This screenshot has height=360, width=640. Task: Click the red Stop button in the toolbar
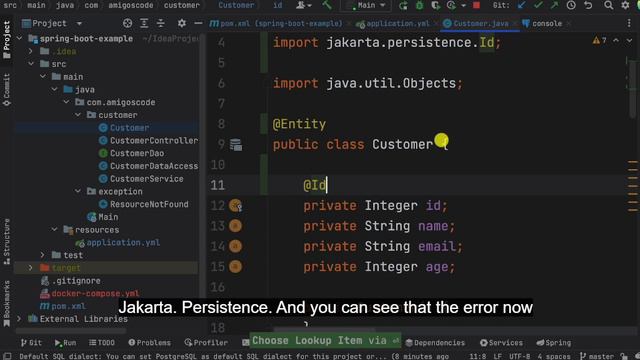(x=476, y=5)
